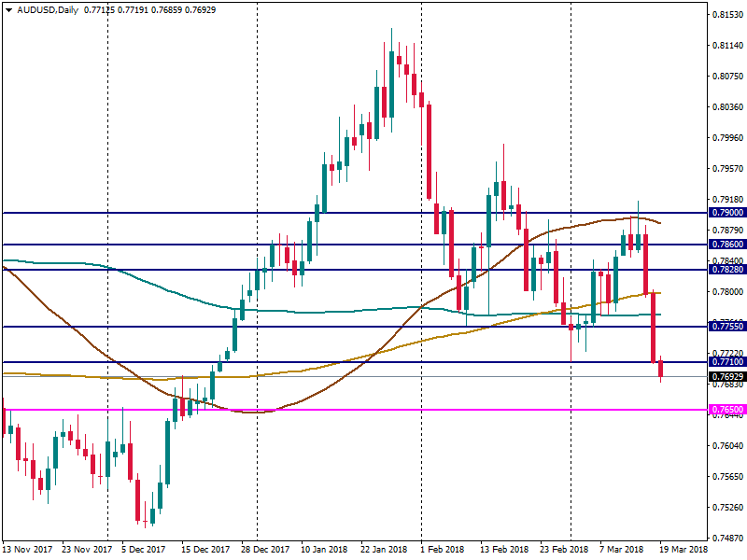Image resolution: width=747 pixels, height=560 pixels.
Task: Click the 0.78280 horizontal line label
Action: point(726,270)
